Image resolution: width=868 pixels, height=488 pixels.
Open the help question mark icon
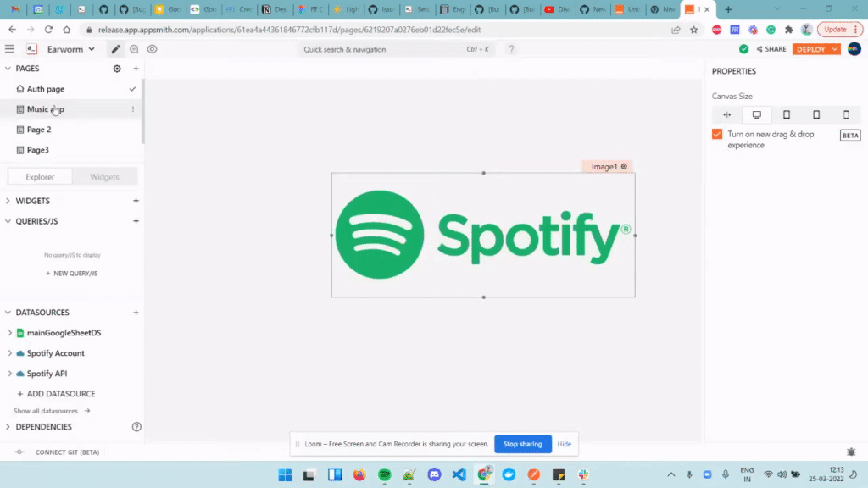click(511, 49)
